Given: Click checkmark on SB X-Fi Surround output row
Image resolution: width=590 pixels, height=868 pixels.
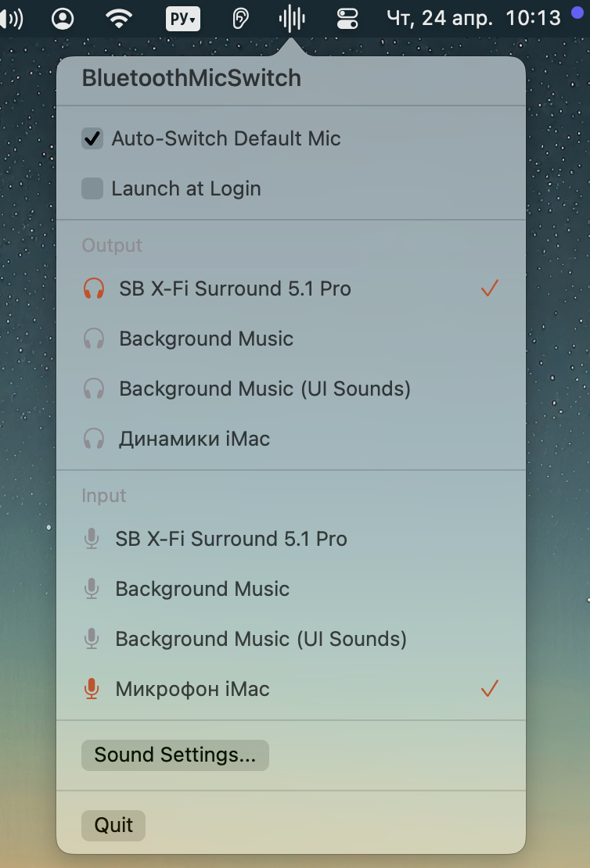Looking at the screenshot, I should tap(490, 289).
